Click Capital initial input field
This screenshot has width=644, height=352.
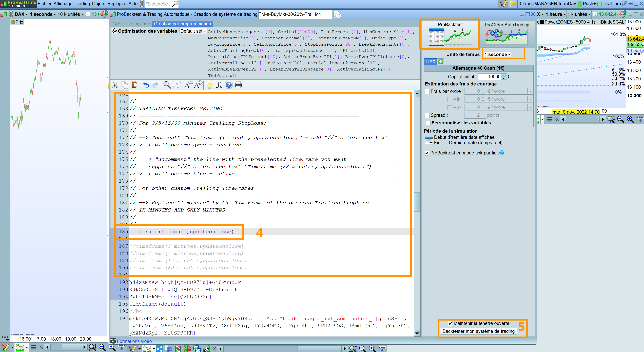point(489,77)
